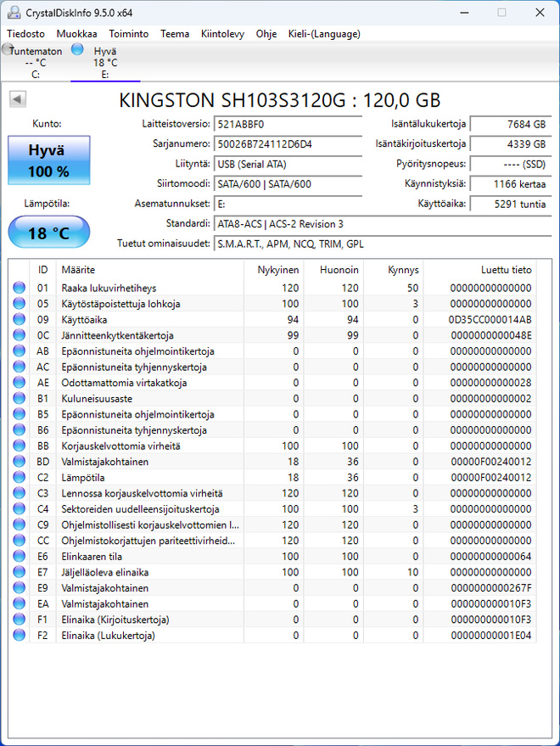Open the Kieli-(Language) menu
This screenshot has width=560, height=746.
pyautogui.click(x=324, y=34)
